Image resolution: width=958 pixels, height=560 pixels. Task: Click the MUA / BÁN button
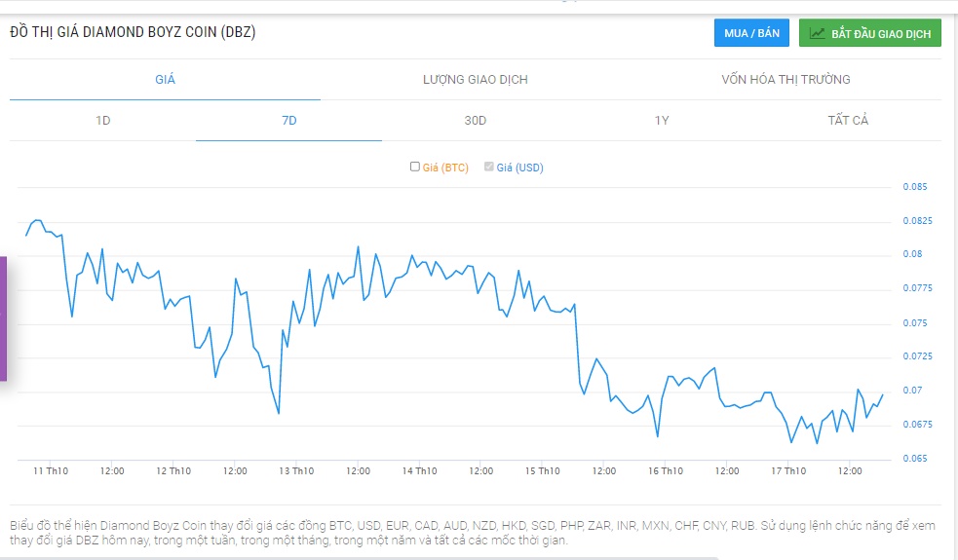coord(751,33)
